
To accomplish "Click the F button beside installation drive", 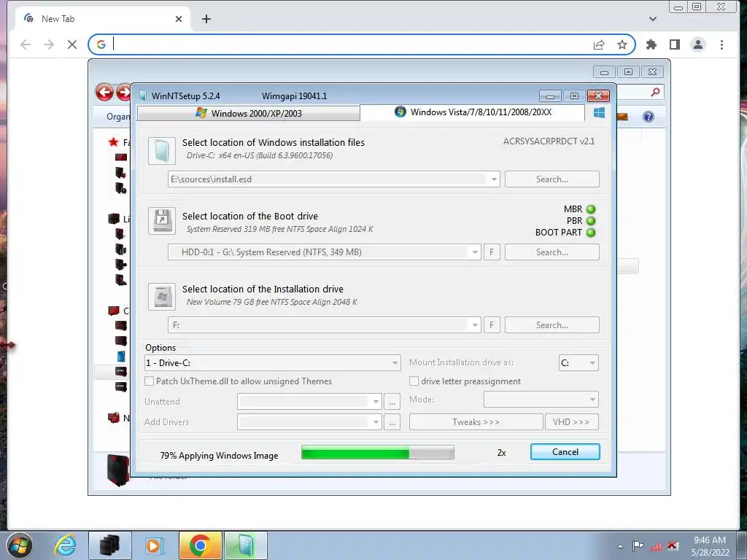I will point(492,324).
